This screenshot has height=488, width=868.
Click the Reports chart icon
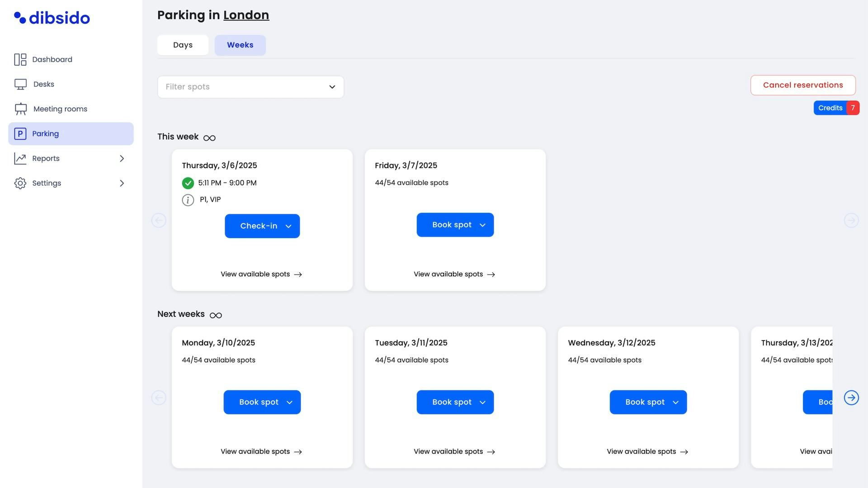tap(20, 158)
